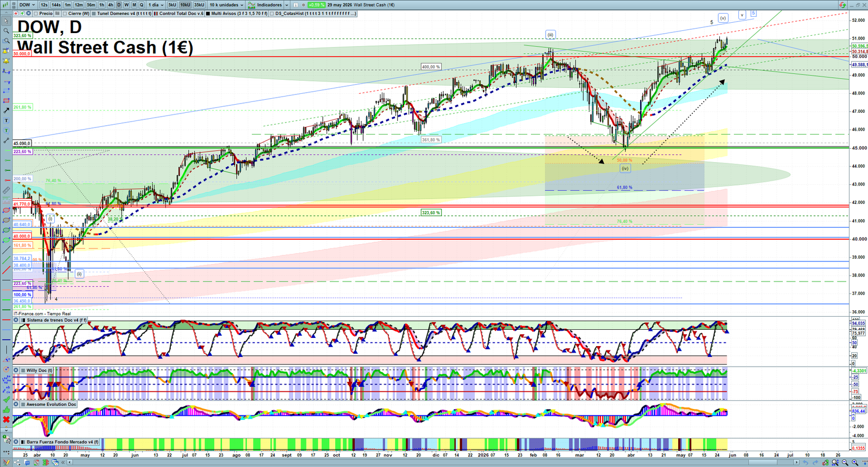Click the round icon on Sistema de trenes Doc v4 panel
The image size is (868, 467).
click(16, 320)
